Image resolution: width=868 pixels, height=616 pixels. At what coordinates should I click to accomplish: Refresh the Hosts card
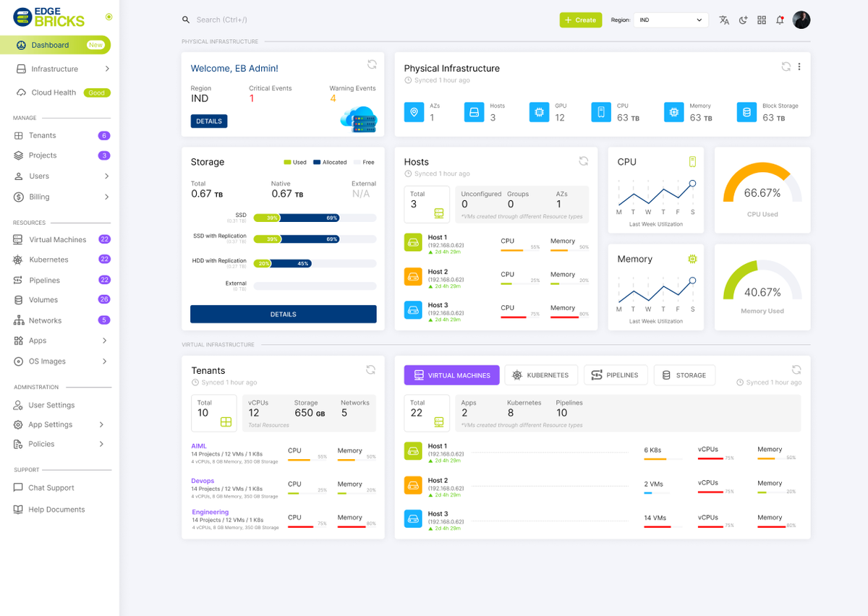[x=584, y=161]
